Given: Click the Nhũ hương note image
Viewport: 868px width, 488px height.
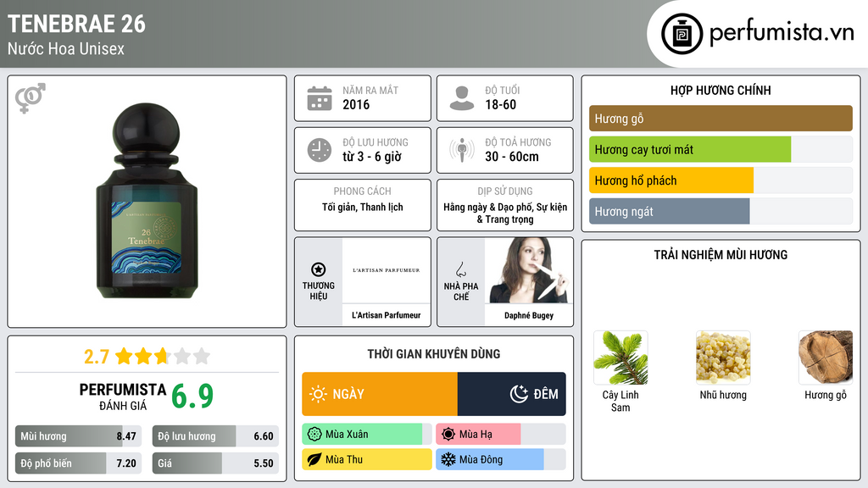Looking at the screenshot, I should coord(723,358).
